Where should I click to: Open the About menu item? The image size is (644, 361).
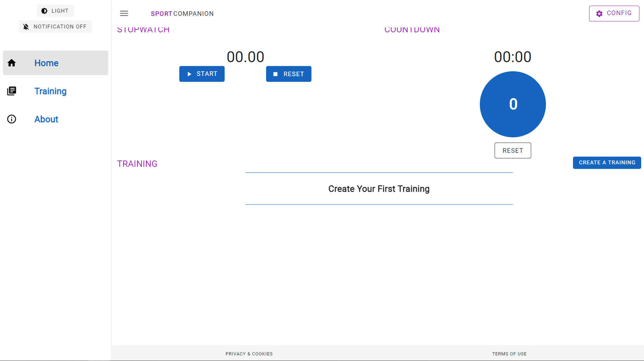pos(46,119)
